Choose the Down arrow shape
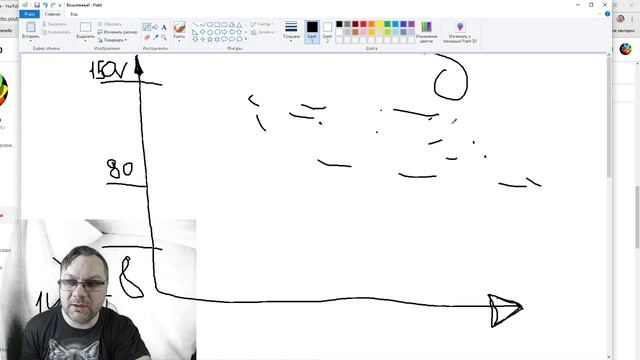Viewport: 640px width, 360px height. point(195,39)
